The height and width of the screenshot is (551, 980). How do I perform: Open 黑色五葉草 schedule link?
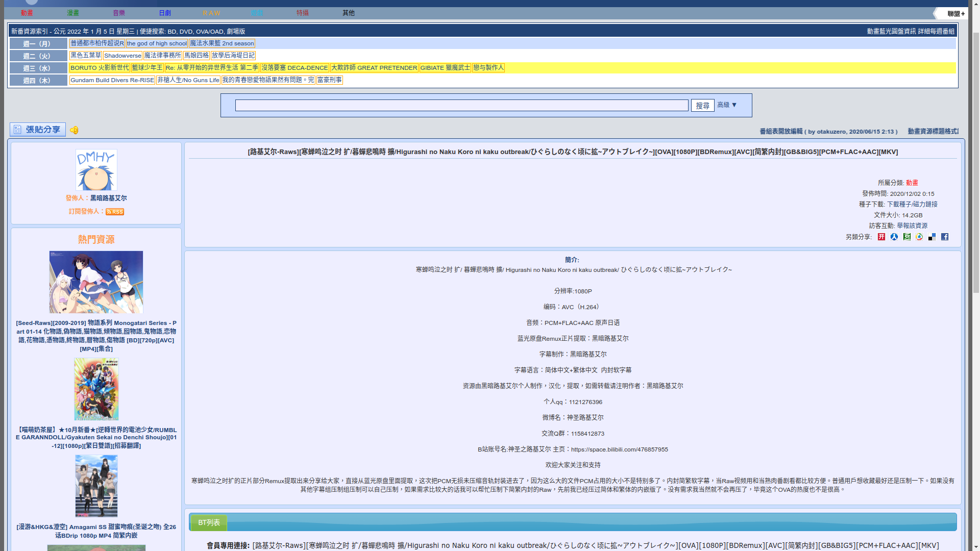86,56
